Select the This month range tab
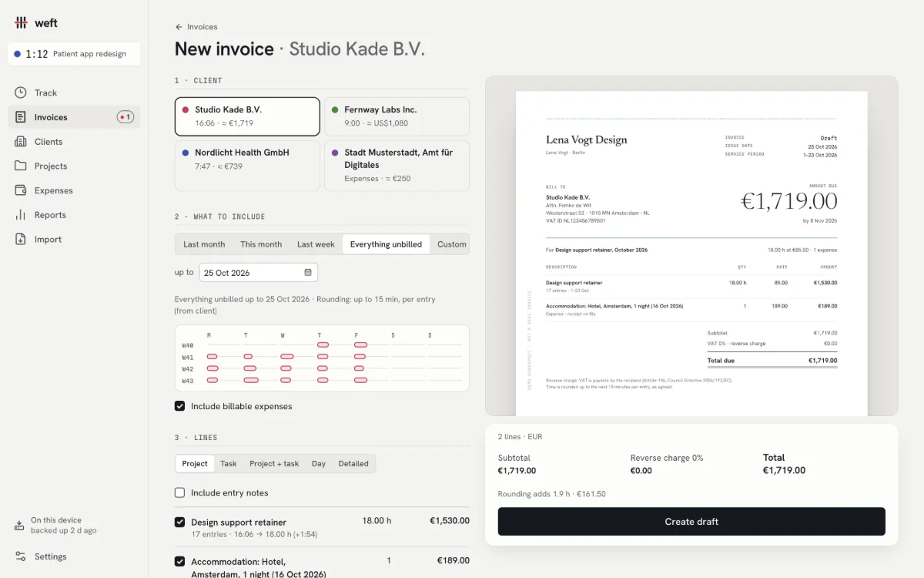 point(261,244)
